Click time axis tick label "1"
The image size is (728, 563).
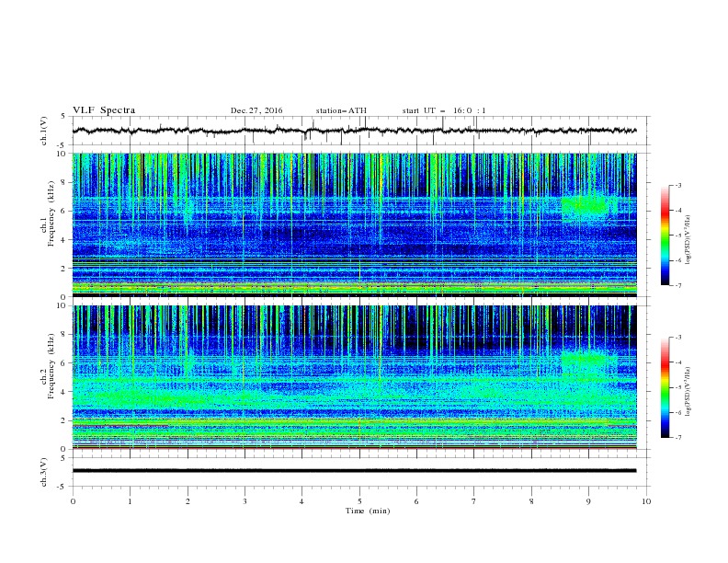point(130,501)
